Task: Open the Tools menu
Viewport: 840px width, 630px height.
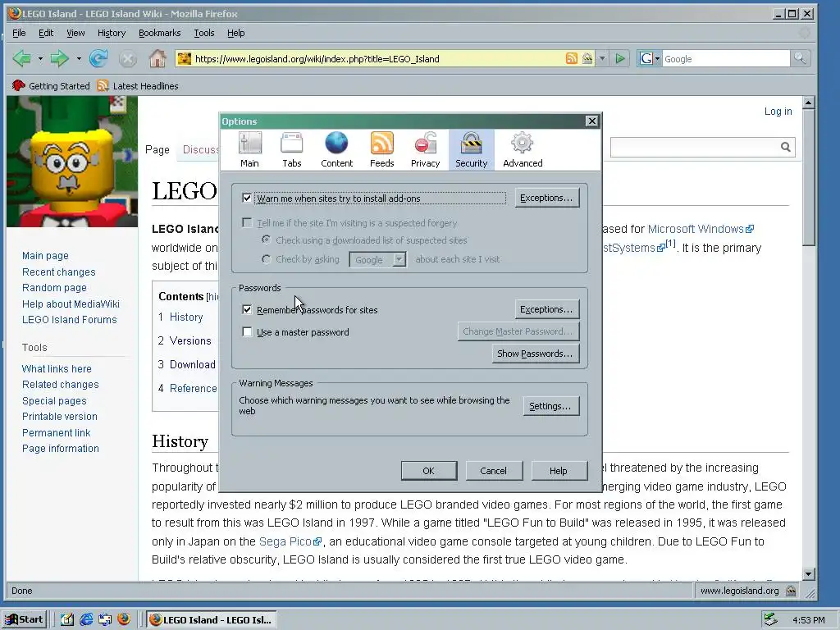Action: coord(204,33)
